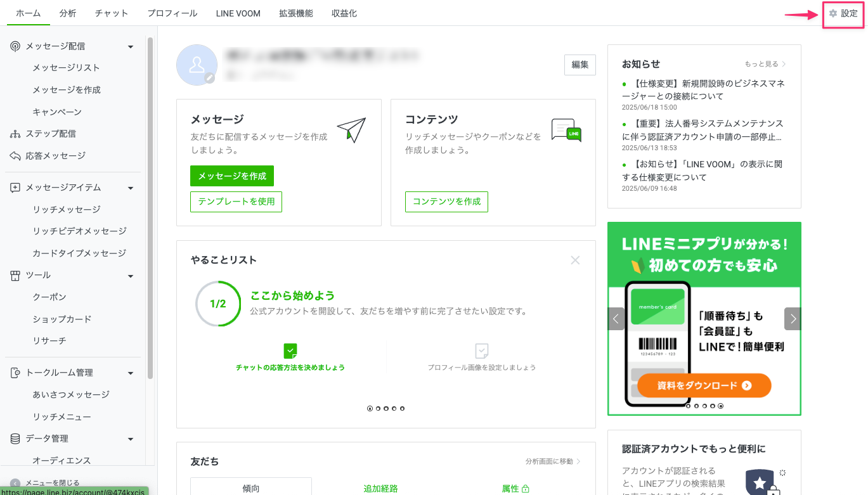Open the チャット tab
Viewport: 868px width, 495px height.
tap(112, 13)
